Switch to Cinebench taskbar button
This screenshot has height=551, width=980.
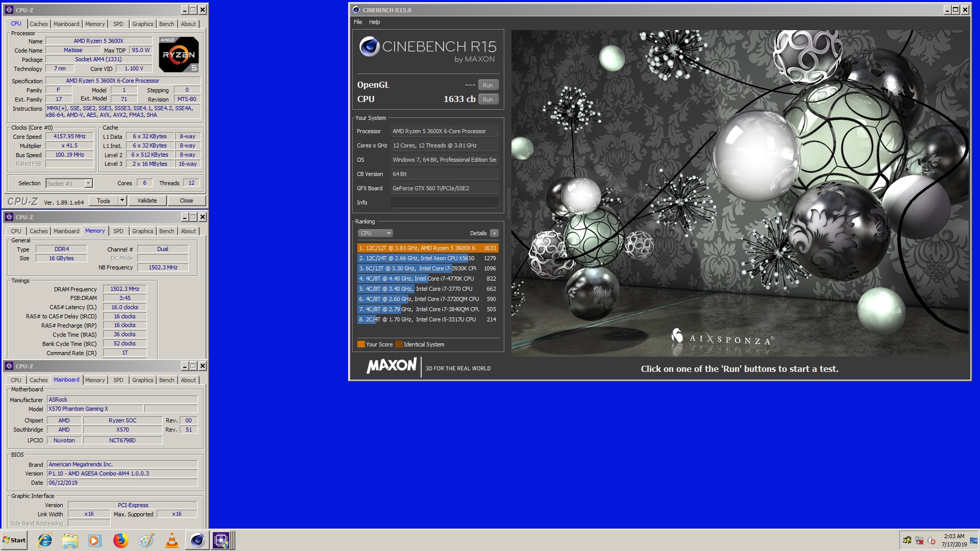(197, 540)
